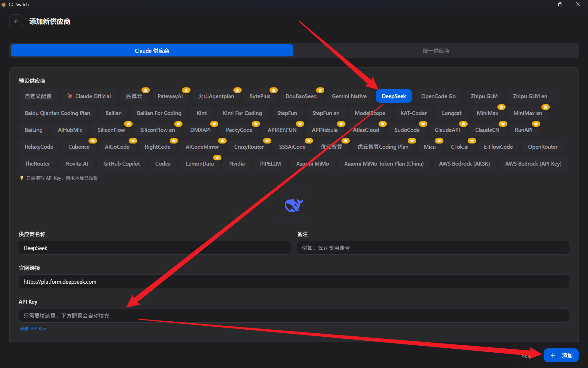
Task: Click the DeepSeek whale logo icon
Action: click(294, 205)
